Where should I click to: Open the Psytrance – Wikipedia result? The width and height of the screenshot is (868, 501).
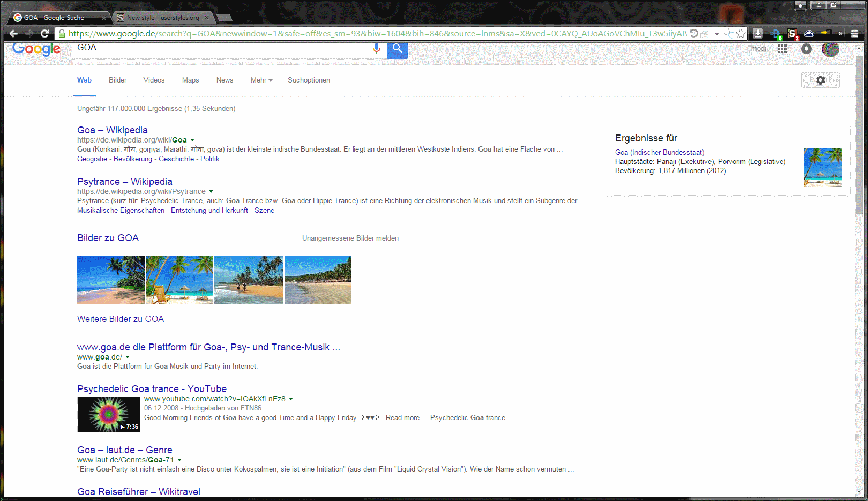point(125,182)
